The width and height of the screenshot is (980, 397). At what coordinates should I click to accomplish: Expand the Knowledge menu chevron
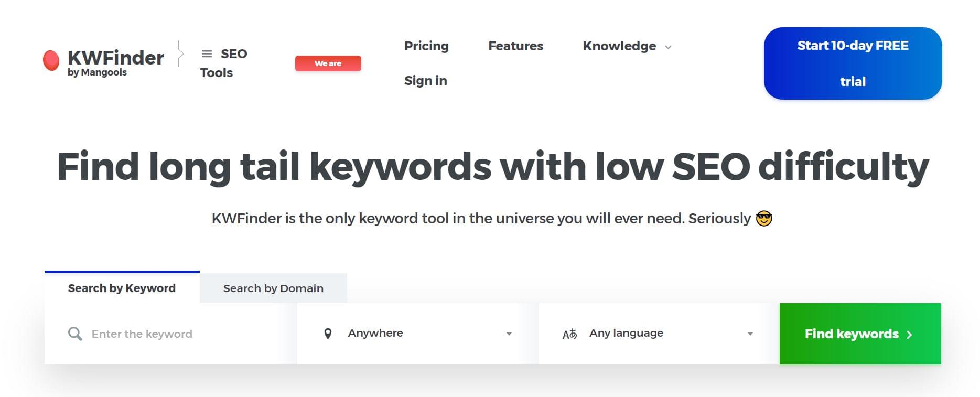click(x=668, y=47)
